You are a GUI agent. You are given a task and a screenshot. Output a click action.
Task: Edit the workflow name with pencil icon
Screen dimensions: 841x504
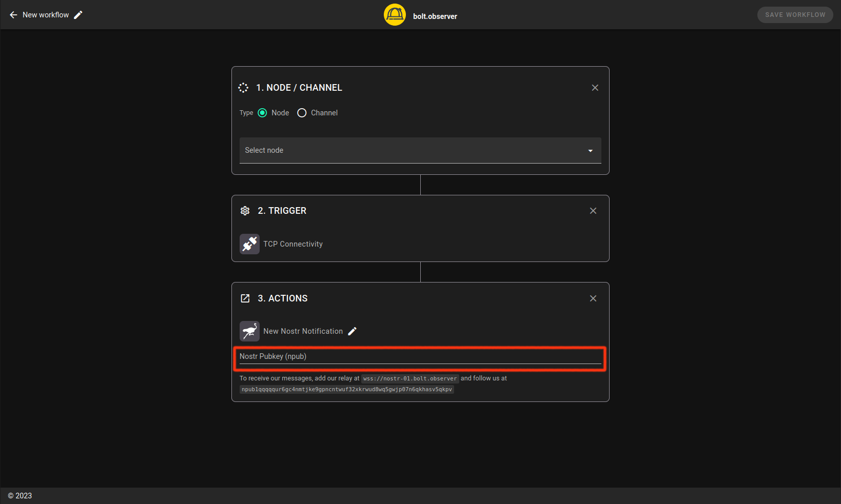(x=78, y=15)
